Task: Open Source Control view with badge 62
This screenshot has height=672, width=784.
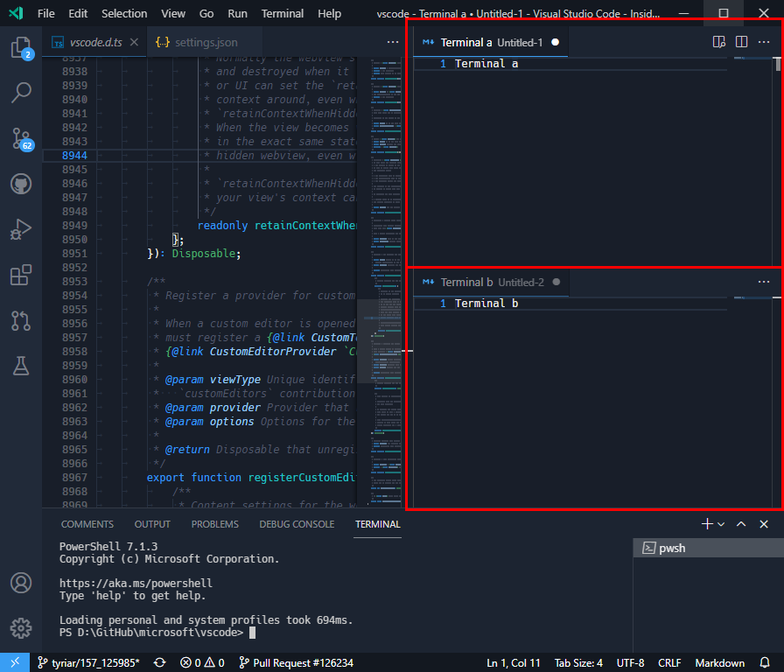Action: pos(21,138)
